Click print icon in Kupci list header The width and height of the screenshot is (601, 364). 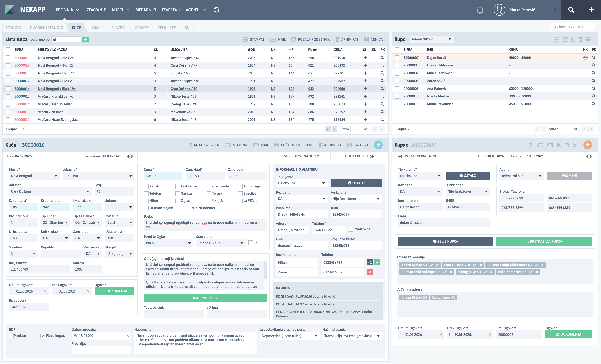click(556, 39)
